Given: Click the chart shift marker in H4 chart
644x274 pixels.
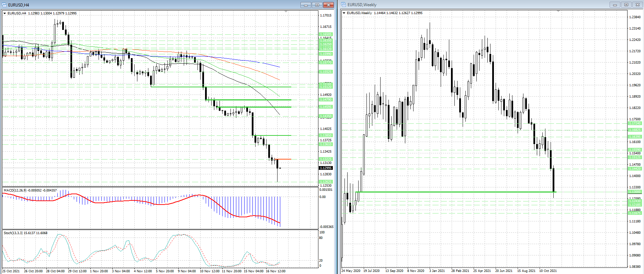Looking at the screenshot, I should (286, 11).
